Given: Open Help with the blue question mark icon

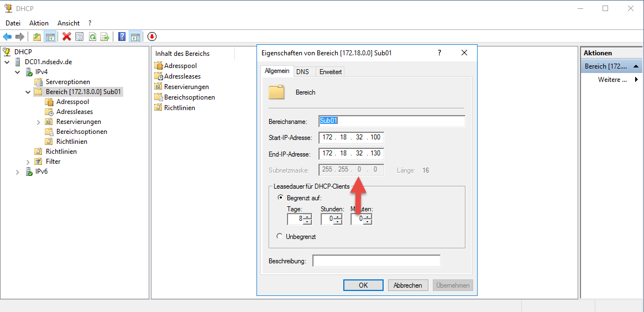Looking at the screenshot, I should pyautogui.click(x=122, y=37).
